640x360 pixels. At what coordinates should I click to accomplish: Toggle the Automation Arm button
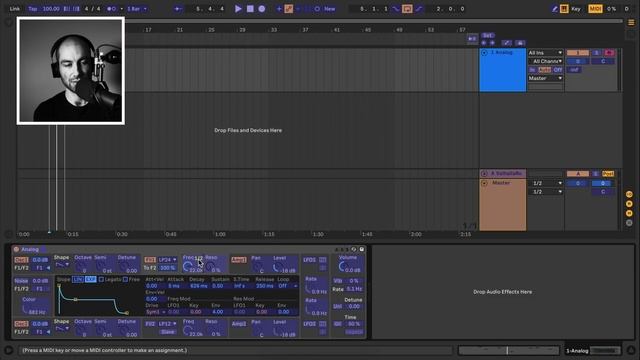(289, 9)
